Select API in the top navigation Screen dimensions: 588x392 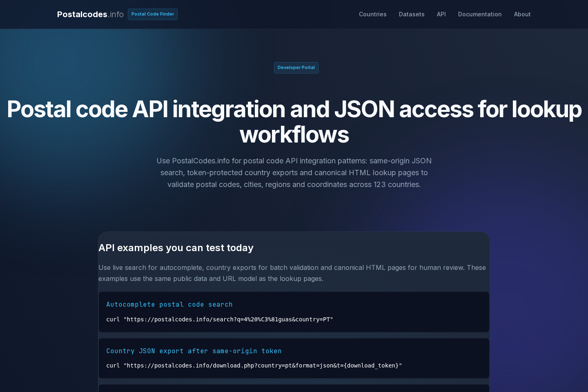click(x=441, y=14)
